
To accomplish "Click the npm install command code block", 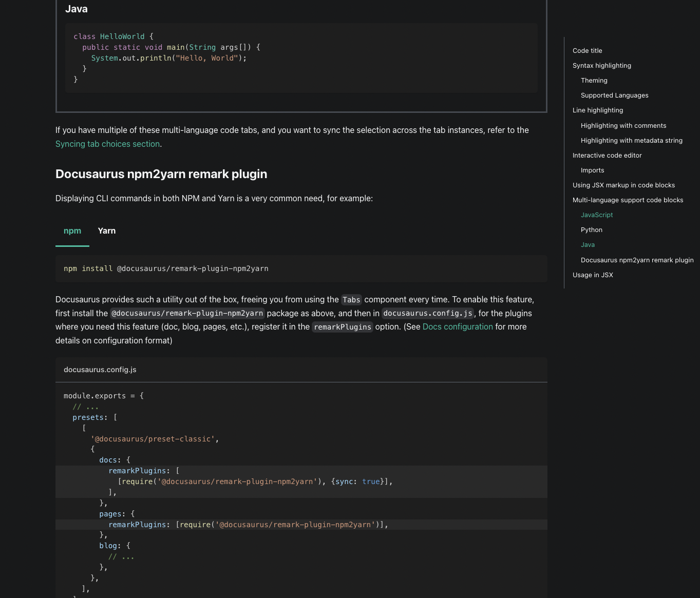I will [x=301, y=268].
